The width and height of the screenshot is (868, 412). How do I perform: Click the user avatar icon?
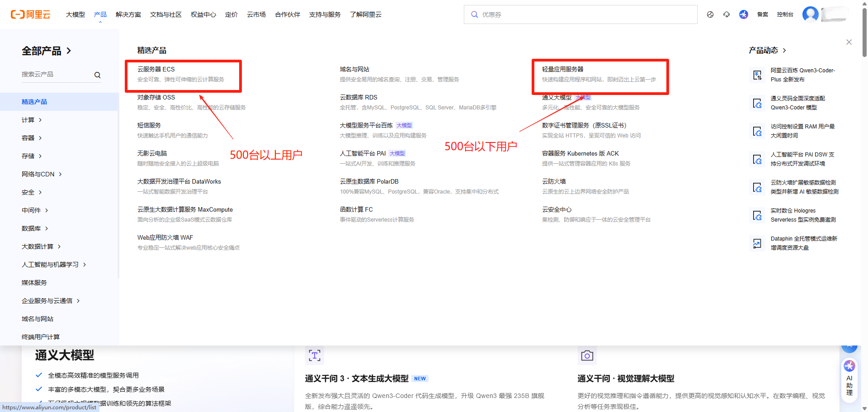[811, 14]
